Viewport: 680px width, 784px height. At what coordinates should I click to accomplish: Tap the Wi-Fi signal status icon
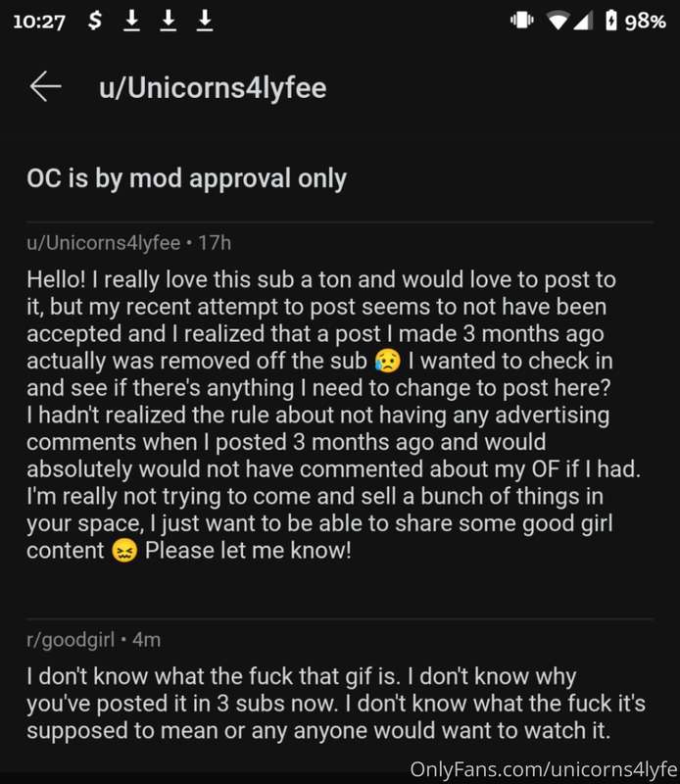558,21
